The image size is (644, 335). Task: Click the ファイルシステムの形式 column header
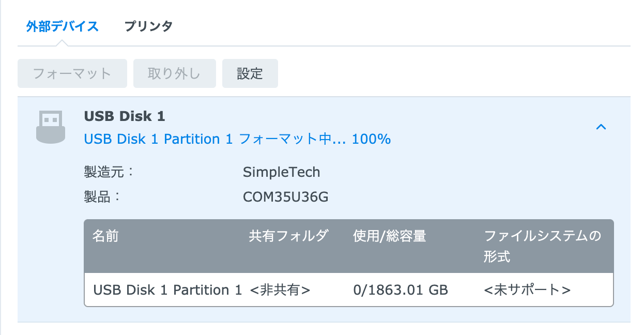(x=543, y=246)
